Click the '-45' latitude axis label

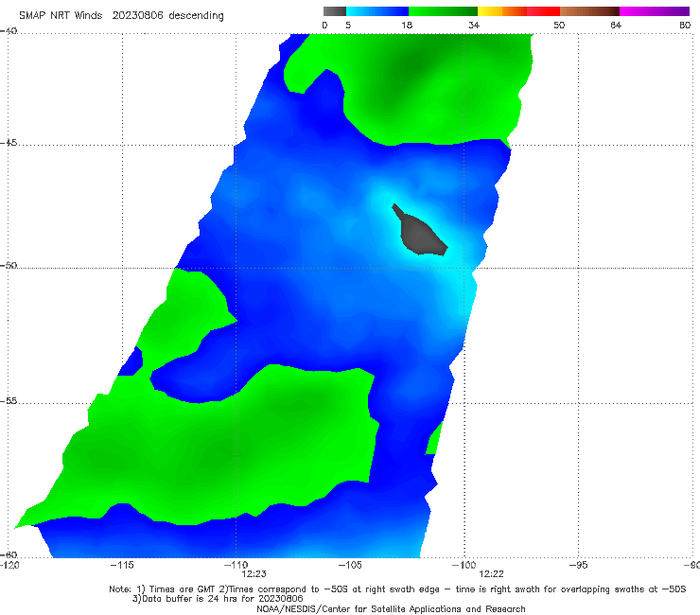click(9, 143)
